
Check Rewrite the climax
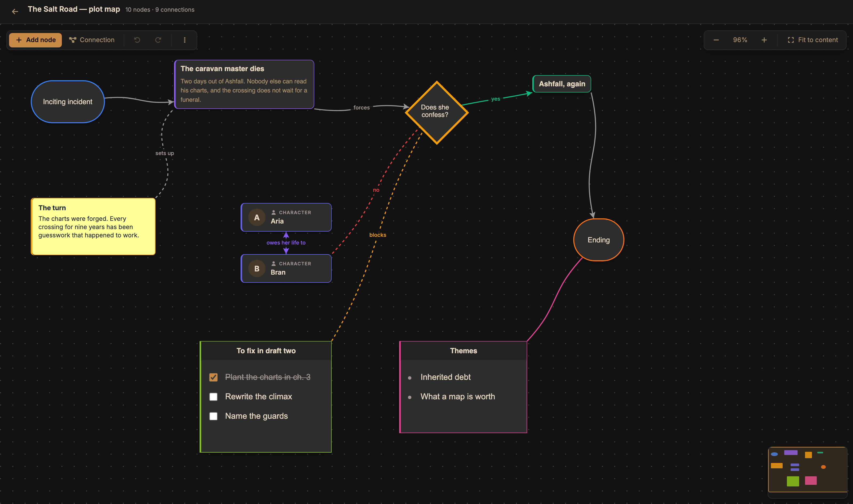(214, 397)
